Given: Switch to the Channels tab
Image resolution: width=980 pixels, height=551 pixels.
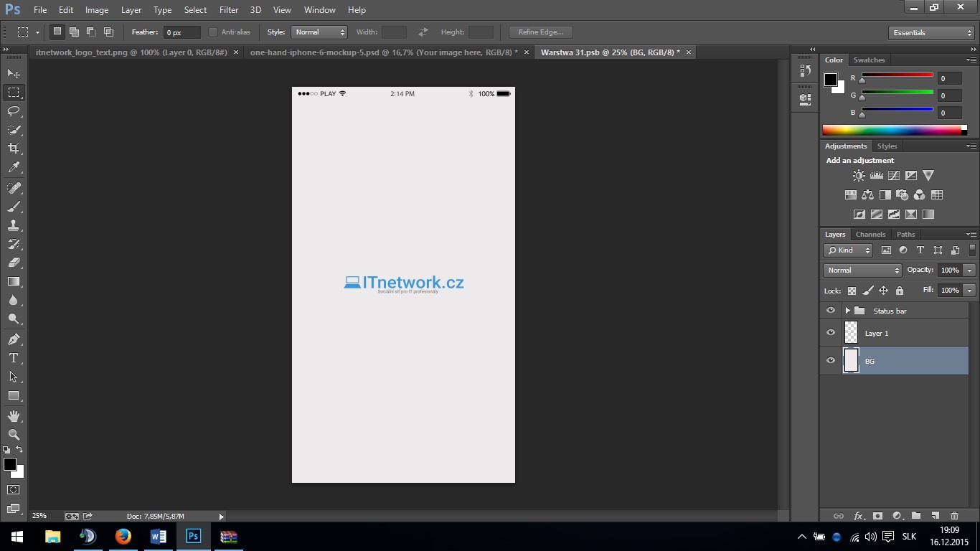Looking at the screenshot, I should pos(870,235).
